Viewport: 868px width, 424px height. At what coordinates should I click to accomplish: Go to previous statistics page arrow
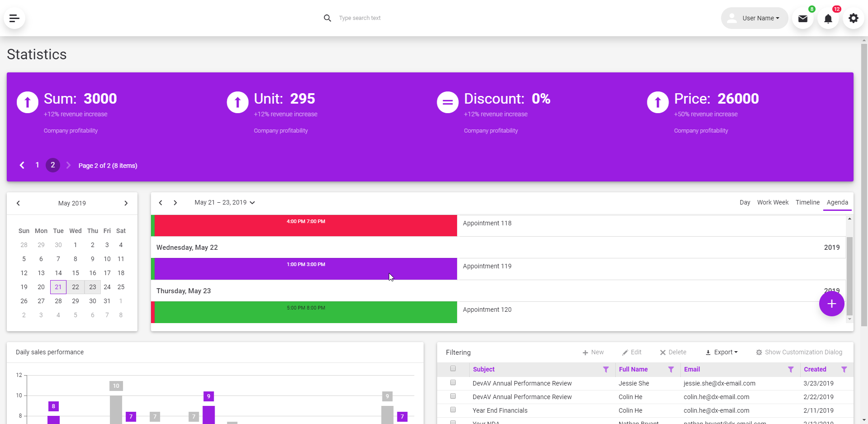tap(22, 165)
